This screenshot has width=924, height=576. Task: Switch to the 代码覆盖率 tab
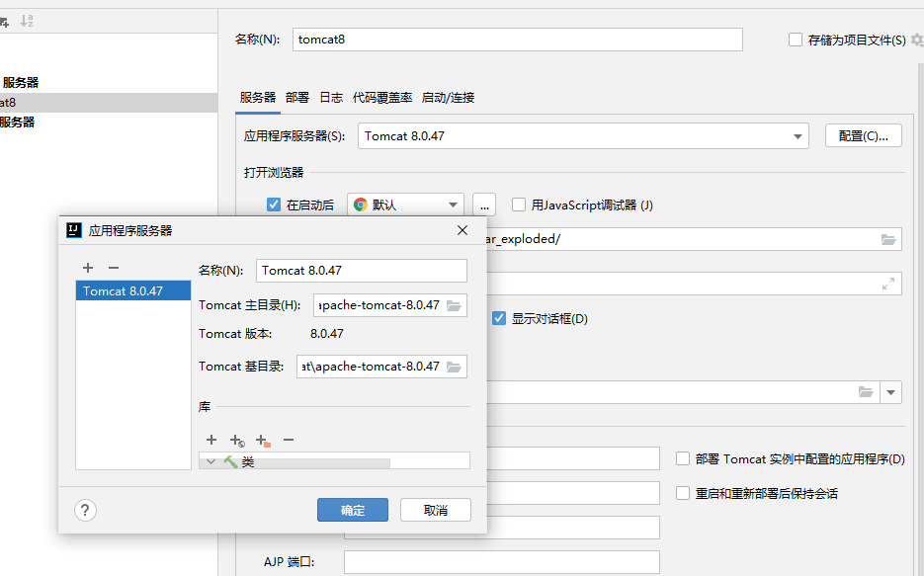pos(382,97)
